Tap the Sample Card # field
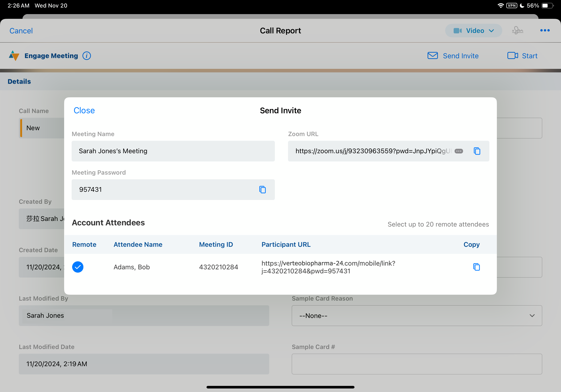The height and width of the screenshot is (392, 561). [x=417, y=364]
